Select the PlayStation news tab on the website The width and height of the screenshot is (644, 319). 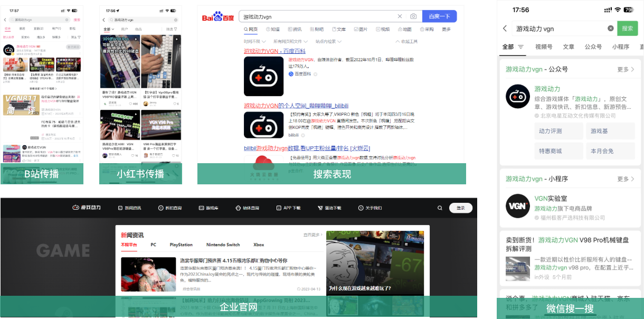pos(181,245)
